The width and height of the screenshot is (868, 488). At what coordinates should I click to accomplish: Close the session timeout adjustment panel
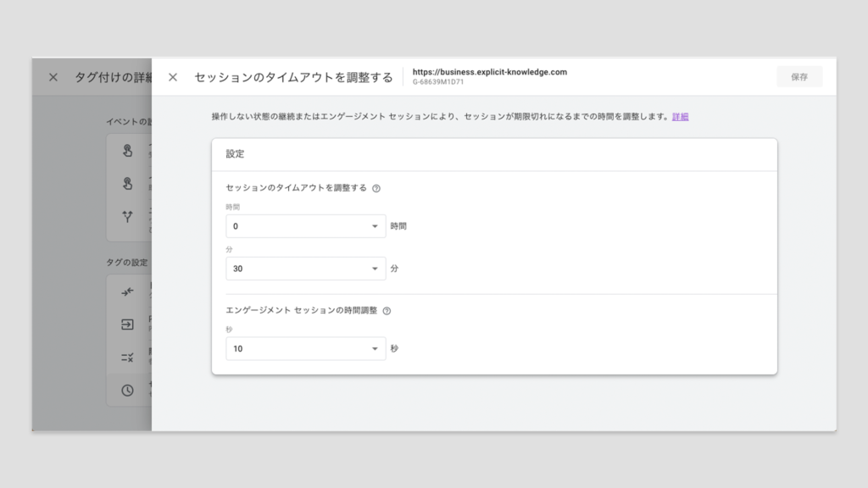pos(173,77)
